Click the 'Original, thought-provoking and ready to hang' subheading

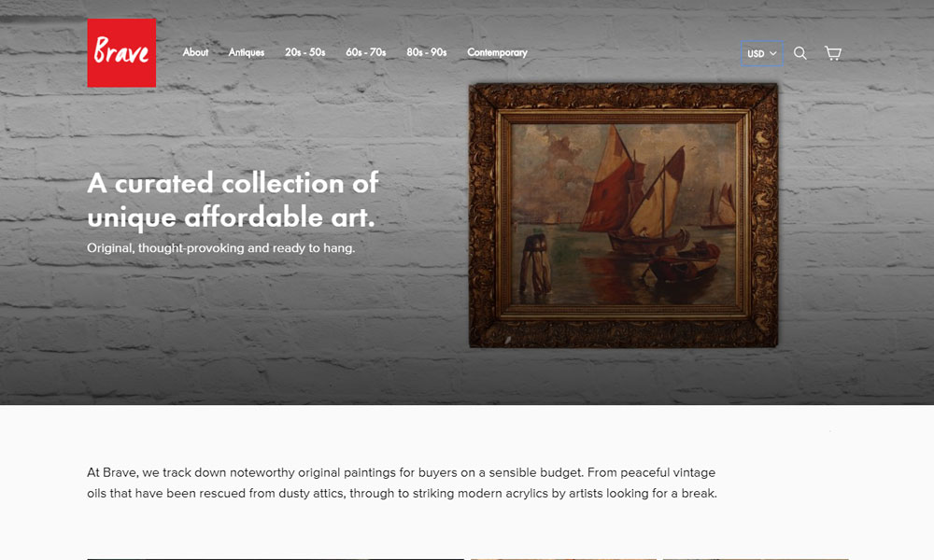(221, 247)
